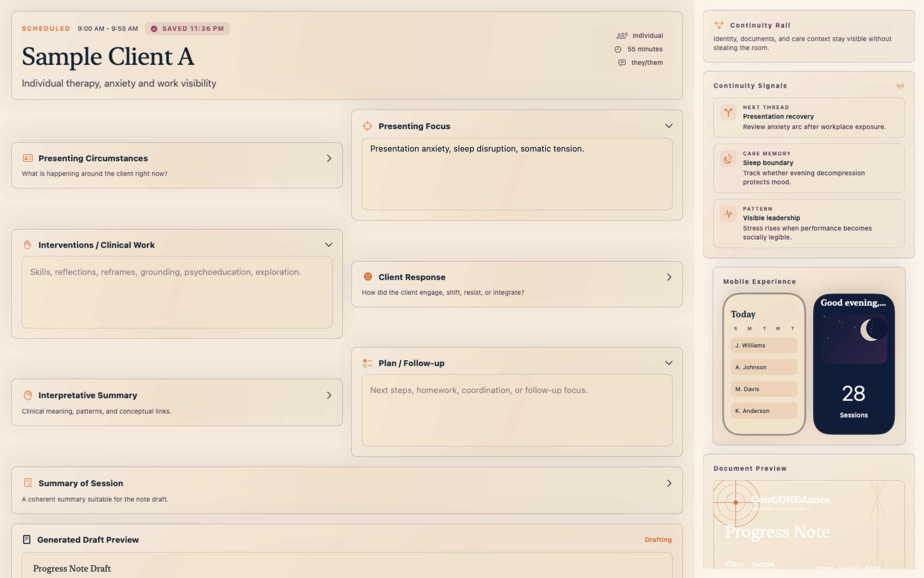The height and width of the screenshot is (578, 924).
Task: Click the Interventions hand icon
Action: [x=28, y=245]
